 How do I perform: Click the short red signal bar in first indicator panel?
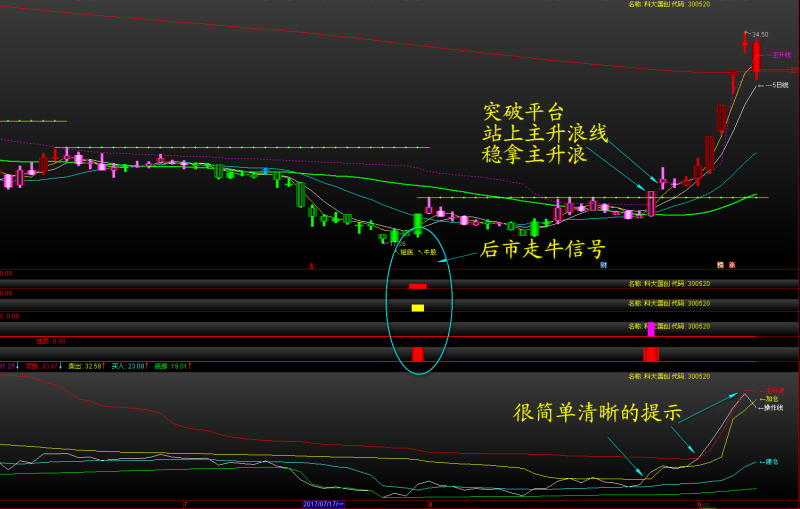(x=417, y=286)
